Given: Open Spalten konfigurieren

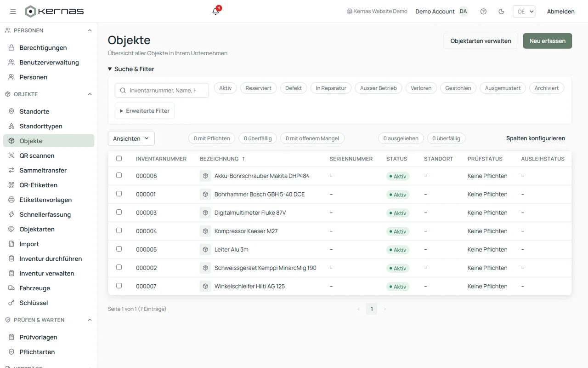Looking at the screenshot, I should [536, 138].
